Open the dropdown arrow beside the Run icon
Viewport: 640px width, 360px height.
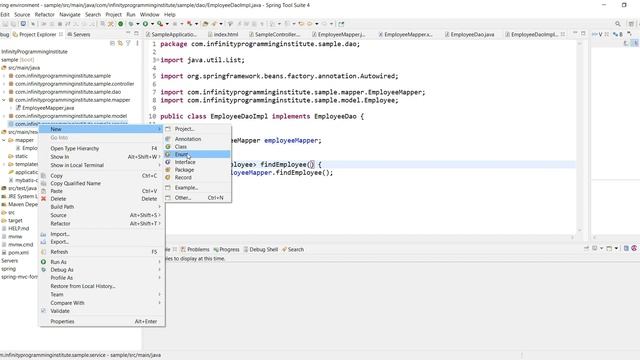pos(152,24)
